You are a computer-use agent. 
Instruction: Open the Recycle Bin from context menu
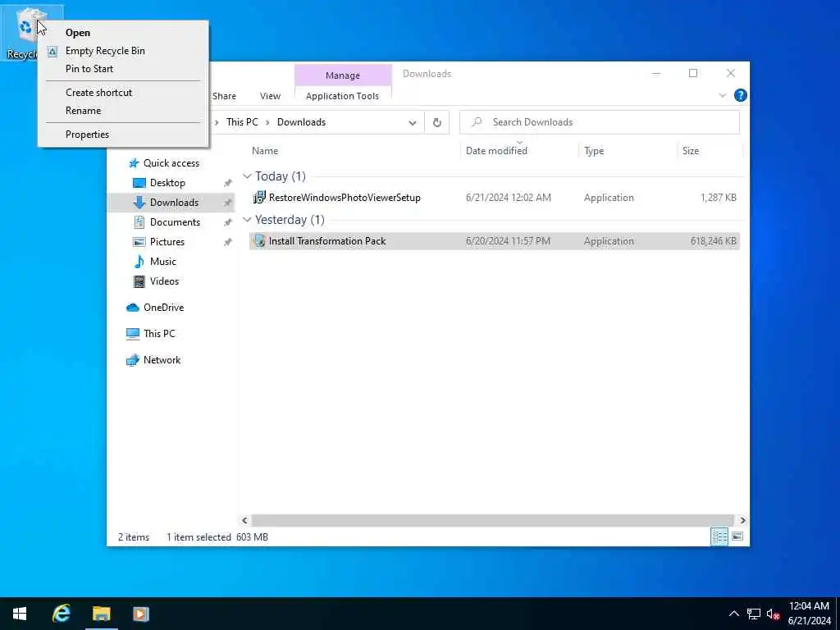tap(78, 33)
